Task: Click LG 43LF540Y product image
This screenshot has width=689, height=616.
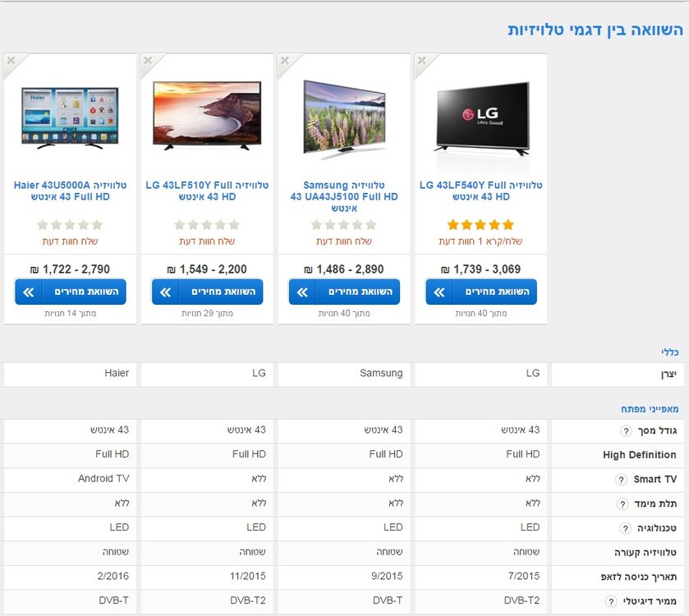Action: click(x=482, y=118)
